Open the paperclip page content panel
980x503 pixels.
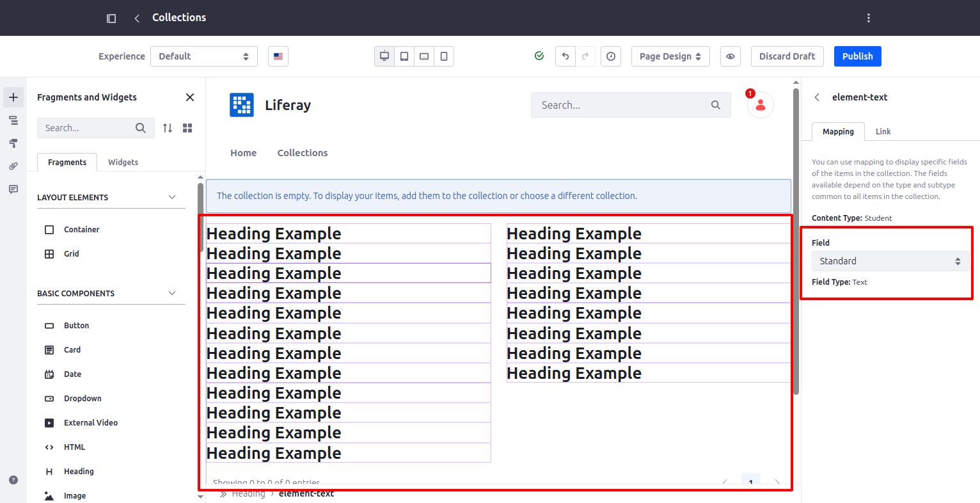[x=13, y=166]
